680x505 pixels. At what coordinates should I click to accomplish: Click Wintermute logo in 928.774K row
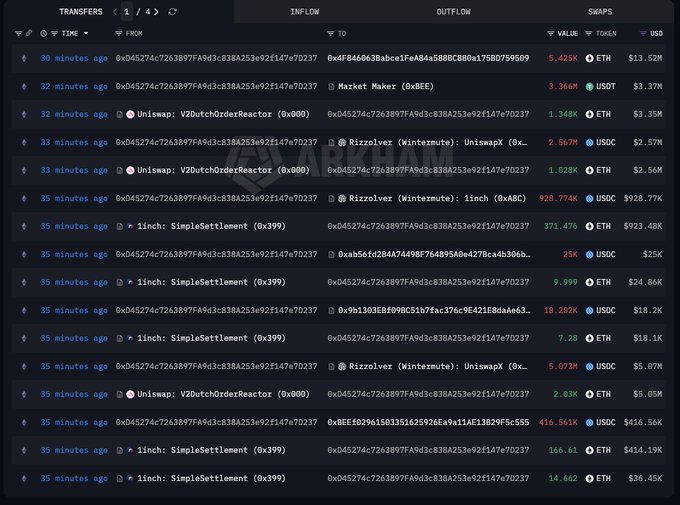coord(342,198)
